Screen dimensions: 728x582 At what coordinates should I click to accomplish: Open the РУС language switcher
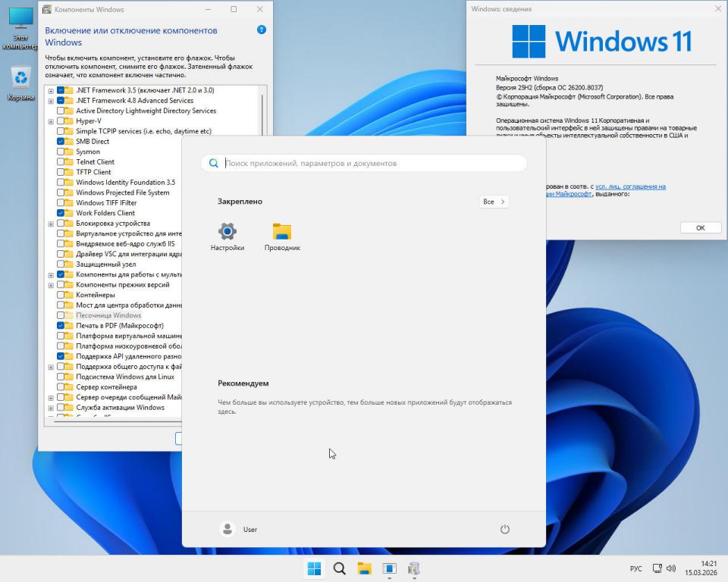coord(635,568)
